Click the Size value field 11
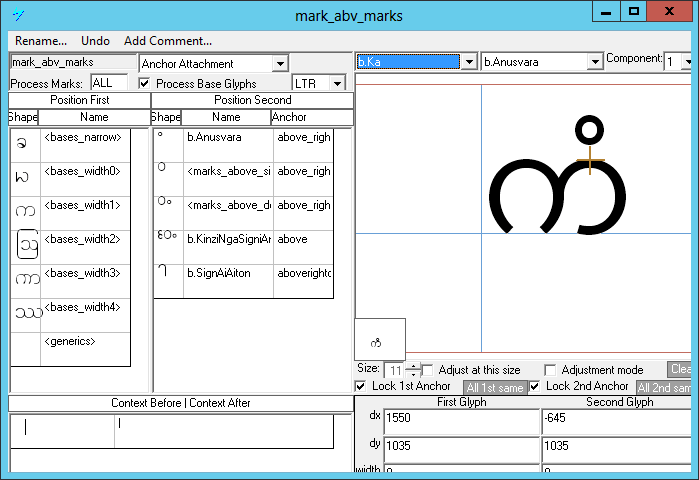 pos(395,370)
